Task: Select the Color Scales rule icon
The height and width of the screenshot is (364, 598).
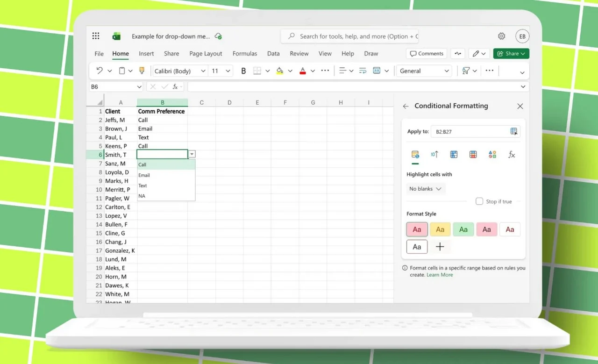Action: tap(473, 154)
